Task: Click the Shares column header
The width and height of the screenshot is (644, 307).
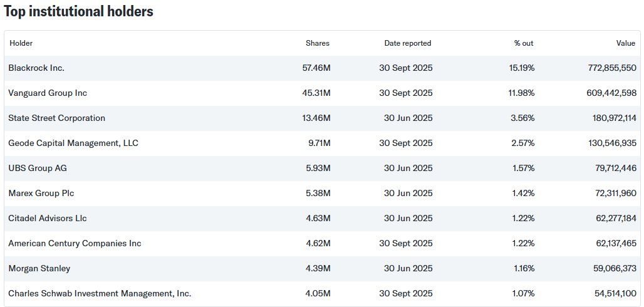Action: tap(318, 43)
